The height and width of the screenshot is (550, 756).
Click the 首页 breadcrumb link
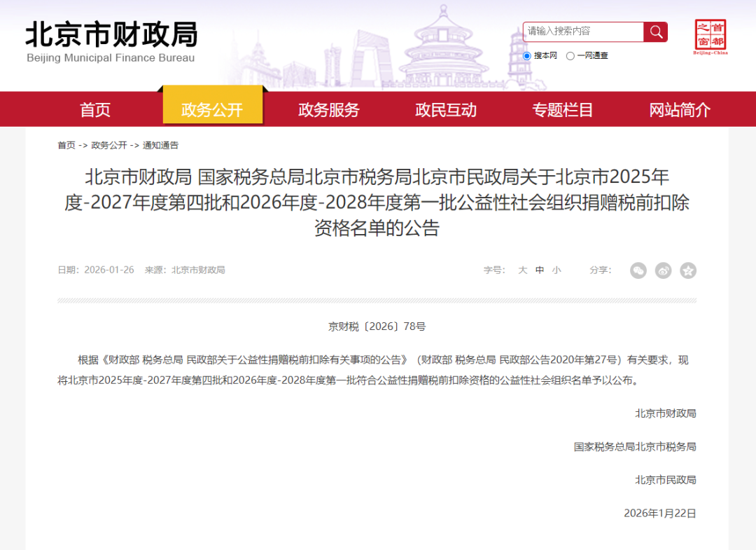66,145
